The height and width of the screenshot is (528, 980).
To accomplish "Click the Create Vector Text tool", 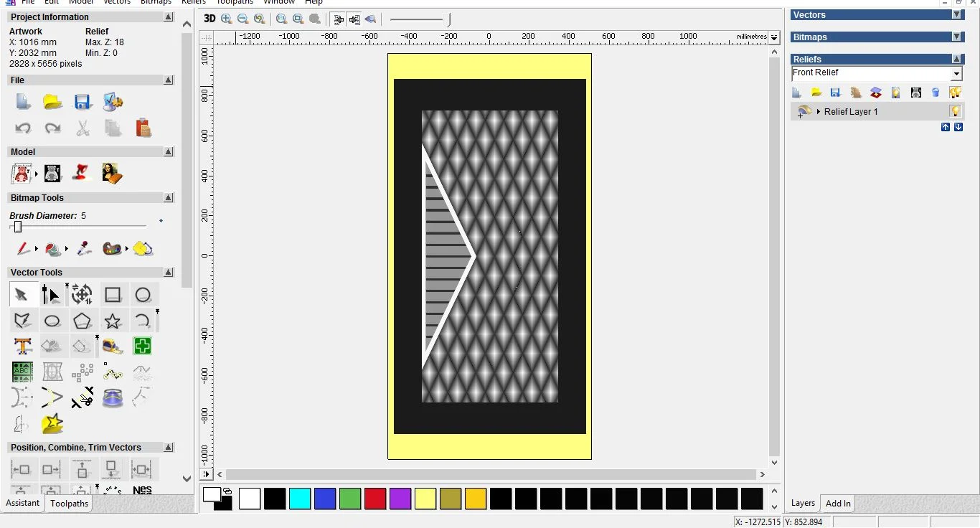I will tap(22, 346).
